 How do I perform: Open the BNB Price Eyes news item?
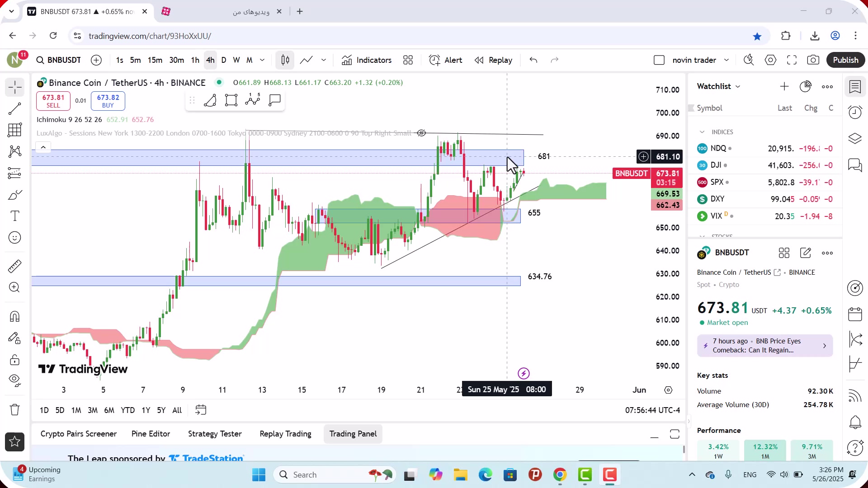(x=765, y=346)
